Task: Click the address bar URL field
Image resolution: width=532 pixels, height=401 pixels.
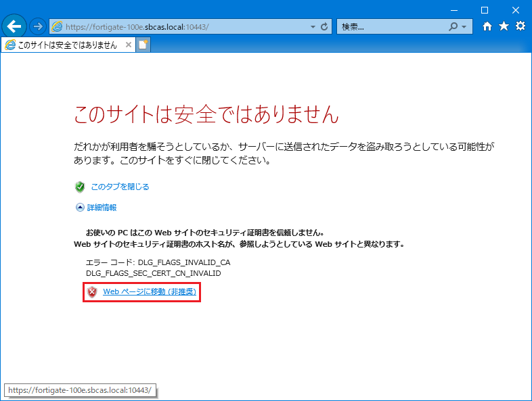Action: [183, 26]
